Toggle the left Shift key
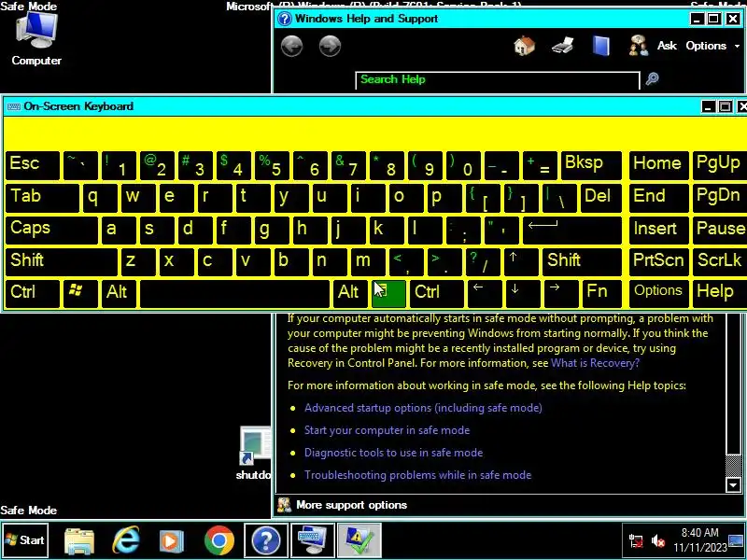 coord(62,261)
